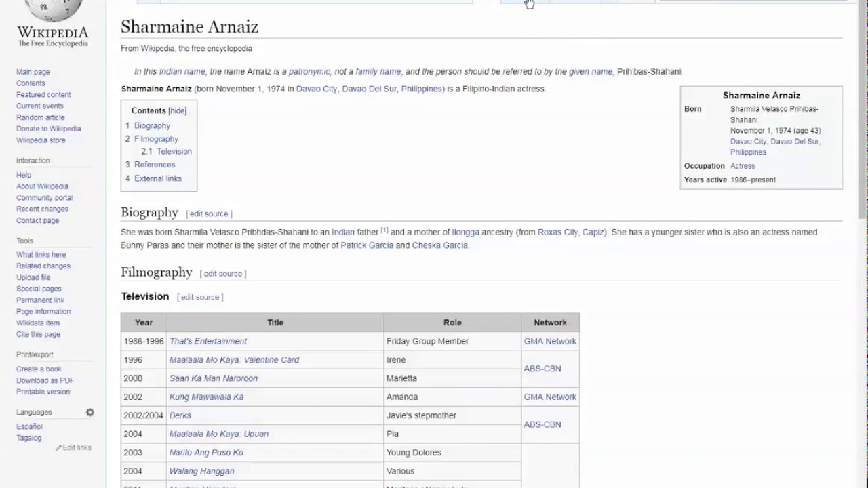Open Walang Hanggan title link
The width and height of the screenshot is (868, 488).
(x=202, y=471)
